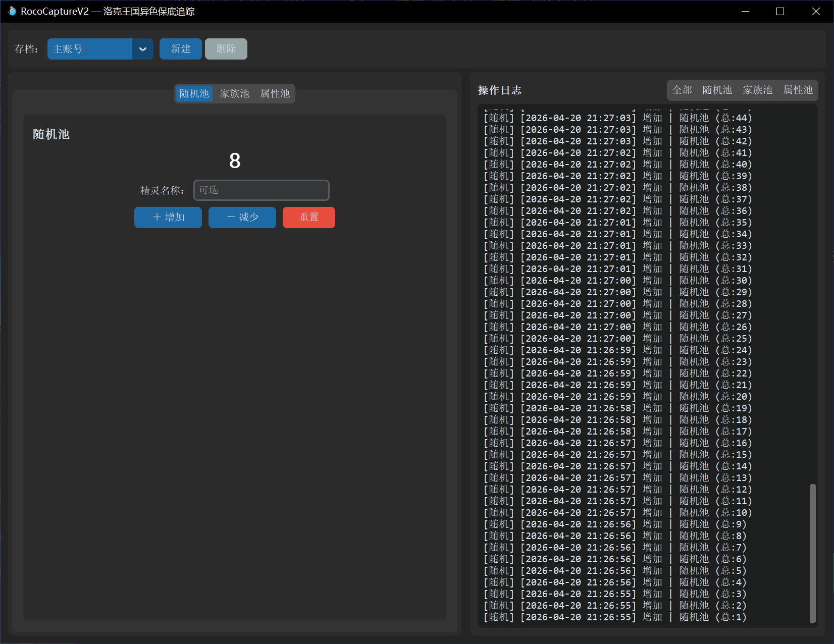Filter the log by 家族池
The width and height of the screenshot is (834, 644).
pyautogui.click(x=757, y=90)
